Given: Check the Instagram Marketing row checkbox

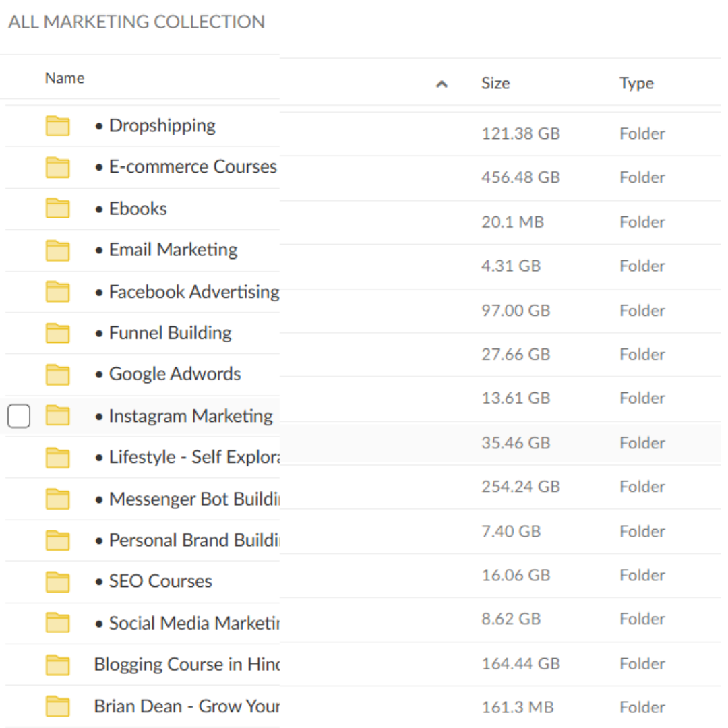Looking at the screenshot, I should click(18, 416).
